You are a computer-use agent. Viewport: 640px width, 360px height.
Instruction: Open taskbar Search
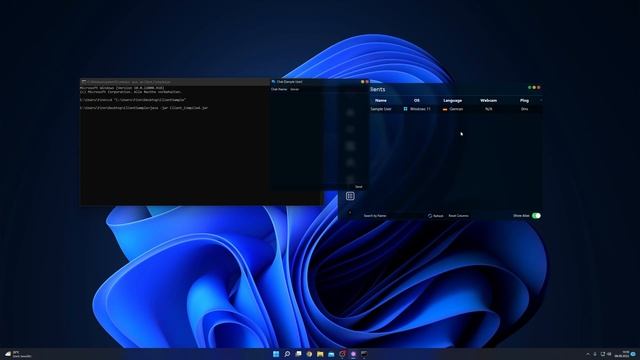pyautogui.click(x=287, y=354)
